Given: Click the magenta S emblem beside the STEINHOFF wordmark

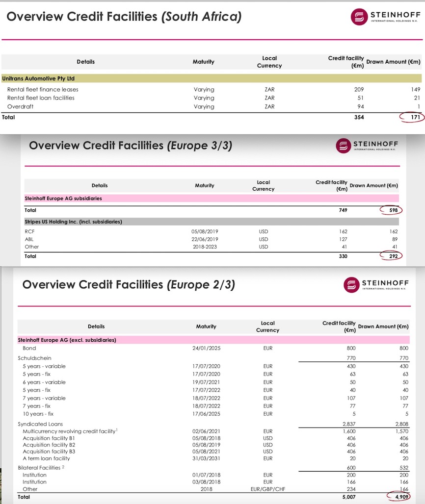Looking at the screenshot, I should [x=358, y=16].
